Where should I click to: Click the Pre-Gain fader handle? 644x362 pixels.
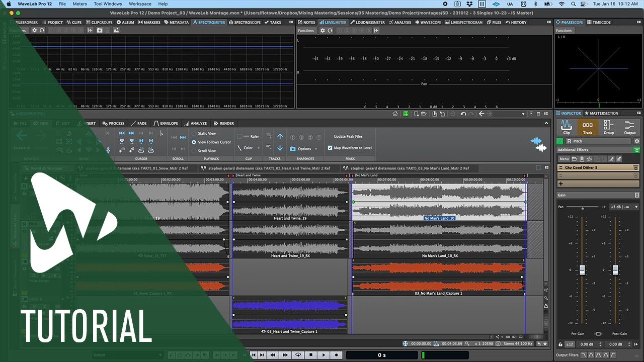[582, 269]
